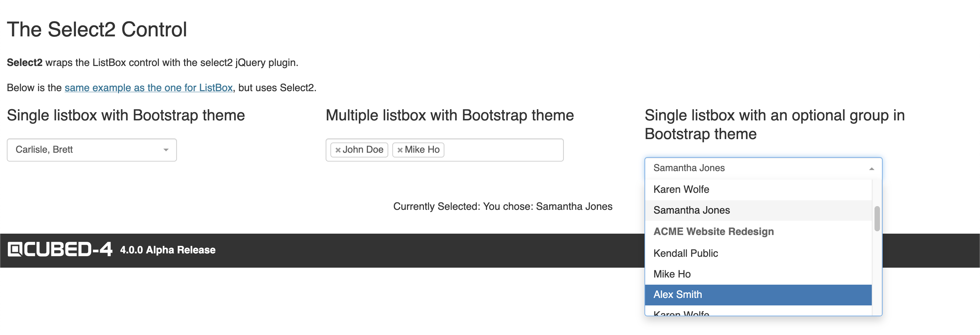This screenshot has width=980, height=335.
Task: Click the up caret on the open dropdown
Action: [871, 169]
